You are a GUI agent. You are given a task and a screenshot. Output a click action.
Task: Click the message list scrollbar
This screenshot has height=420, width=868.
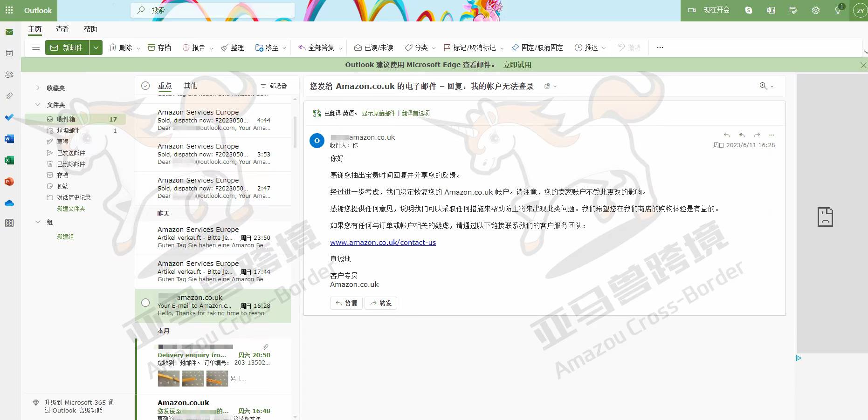(295, 132)
